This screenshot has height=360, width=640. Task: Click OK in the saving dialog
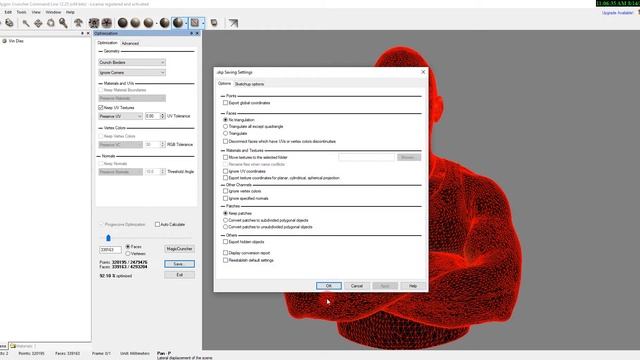tap(329, 286)
